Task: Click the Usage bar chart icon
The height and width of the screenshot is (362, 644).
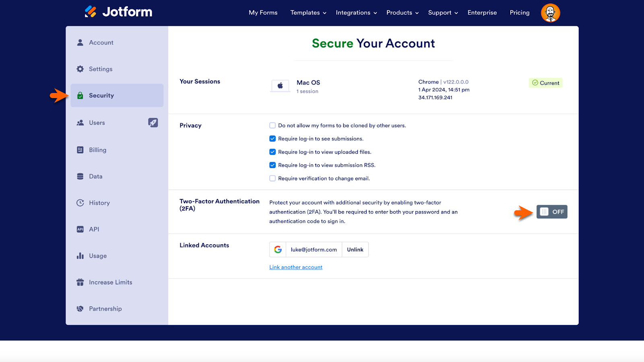Action: (x=80, y=256)
